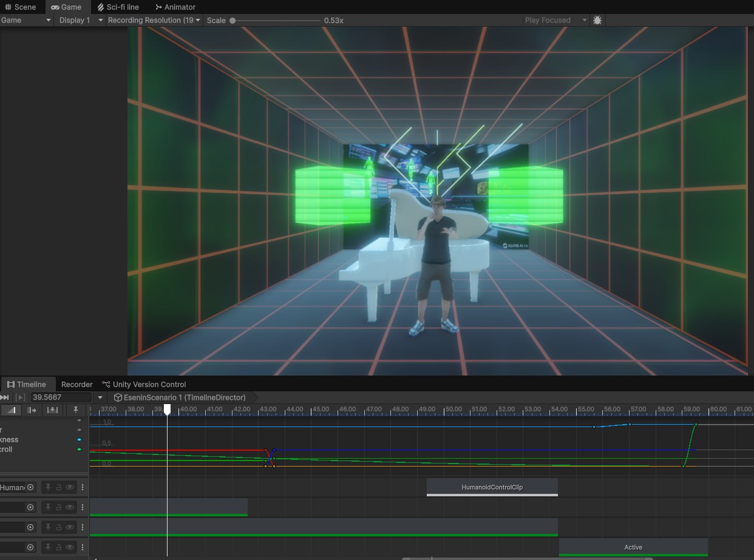Switch to the Scene tab

pyautogui.click(x=20, y=7)
